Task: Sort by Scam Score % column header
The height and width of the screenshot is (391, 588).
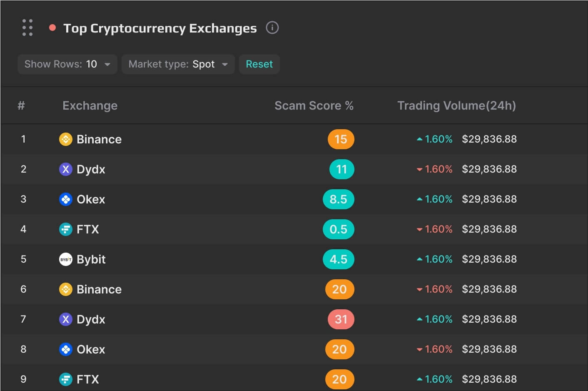Action: coord(314,105)
